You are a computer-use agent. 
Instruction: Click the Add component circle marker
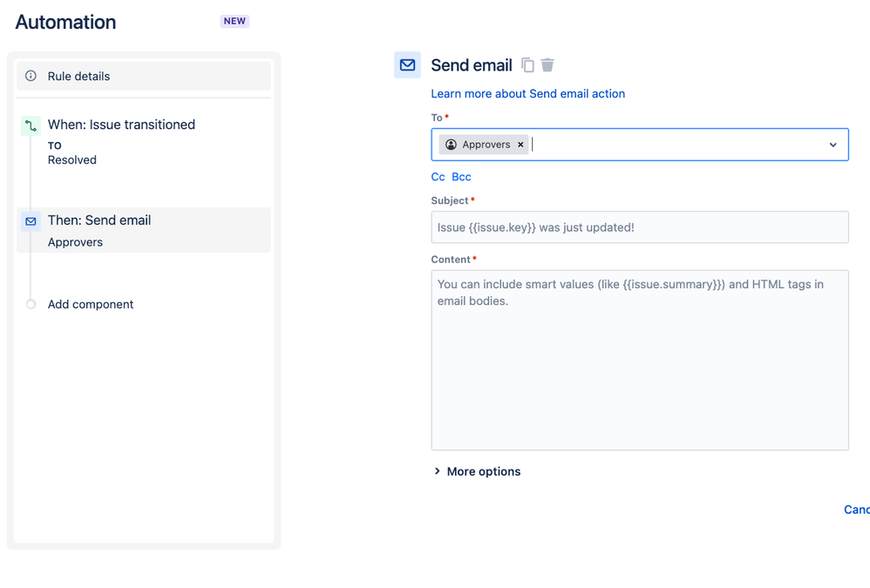tap(31, 304)
